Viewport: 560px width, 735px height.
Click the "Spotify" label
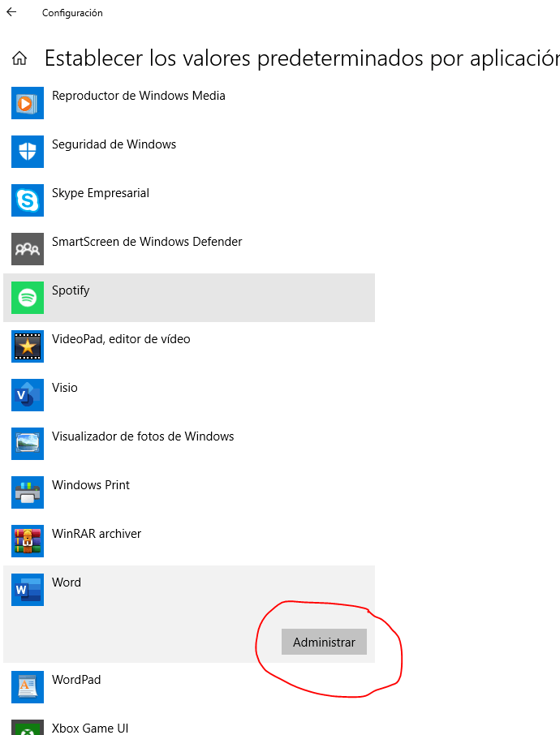tap(71, 290)
